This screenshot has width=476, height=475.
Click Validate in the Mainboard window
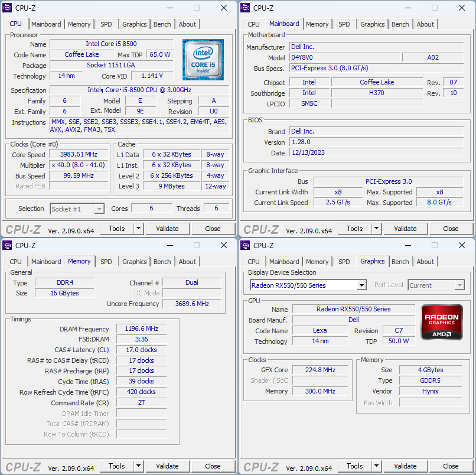(405, 229)
